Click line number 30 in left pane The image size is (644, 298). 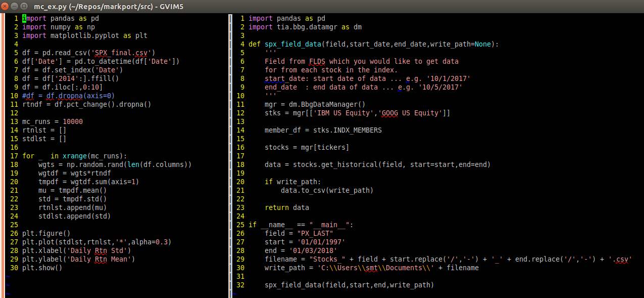pyautogui.click(x=14, y=268)
